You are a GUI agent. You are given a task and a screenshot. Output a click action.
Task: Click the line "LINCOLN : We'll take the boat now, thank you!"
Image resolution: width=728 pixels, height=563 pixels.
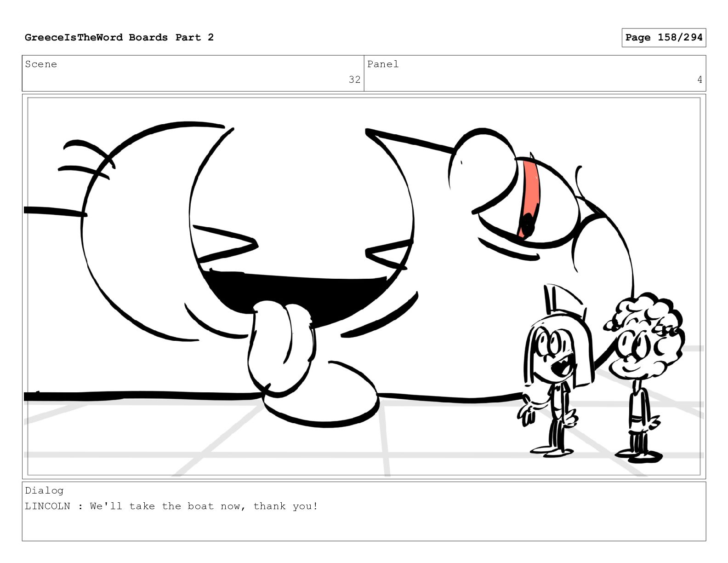[171, 506]
